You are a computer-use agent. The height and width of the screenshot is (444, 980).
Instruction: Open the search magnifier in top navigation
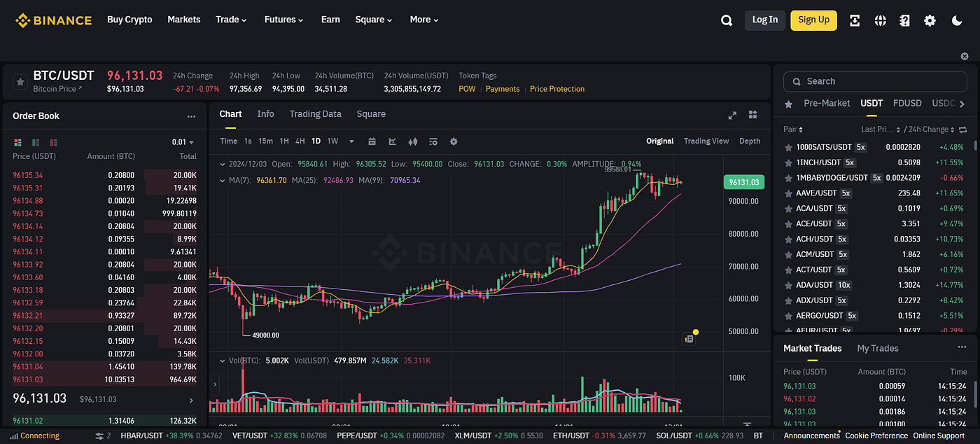coord(727,20)
